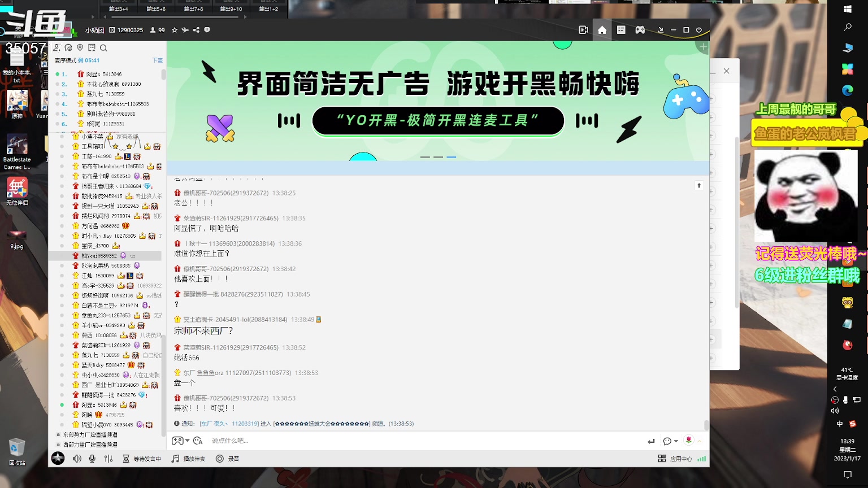The image size is (868, 488).
Task: Mute the microphone icon at bottom left
Action: pyautogui.click(x=92, y=459)
